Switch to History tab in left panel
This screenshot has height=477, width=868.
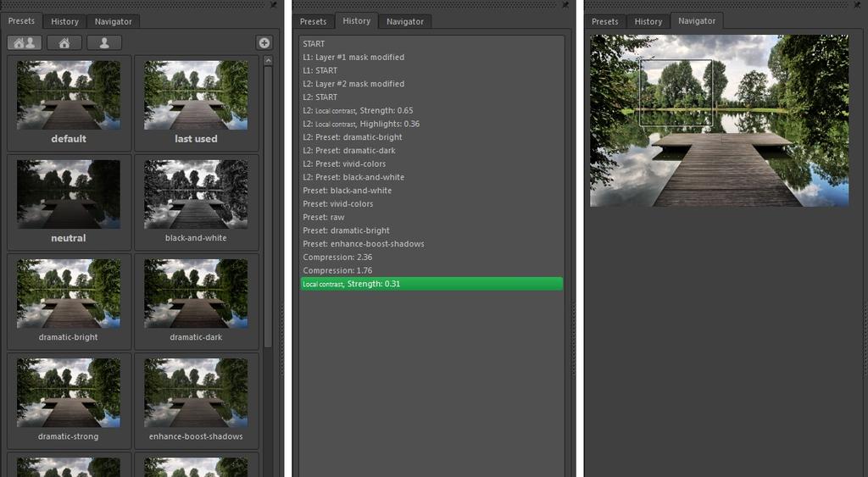pos(64,21)
